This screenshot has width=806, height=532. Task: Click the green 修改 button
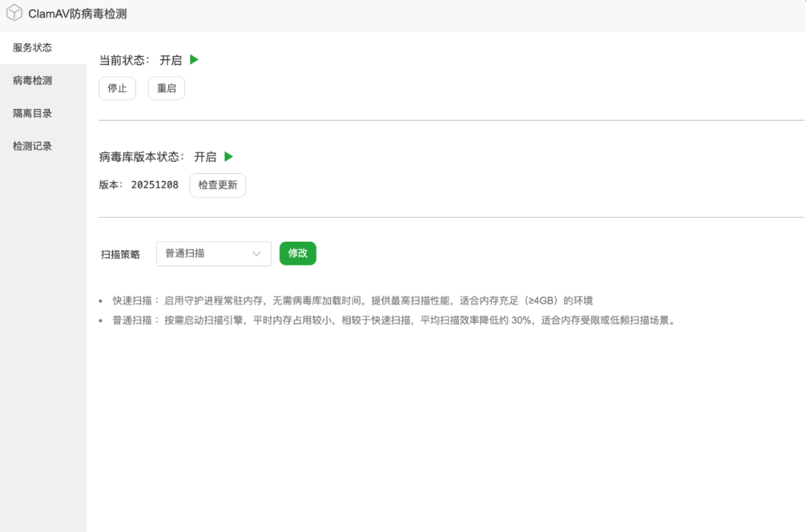(298, 253)
